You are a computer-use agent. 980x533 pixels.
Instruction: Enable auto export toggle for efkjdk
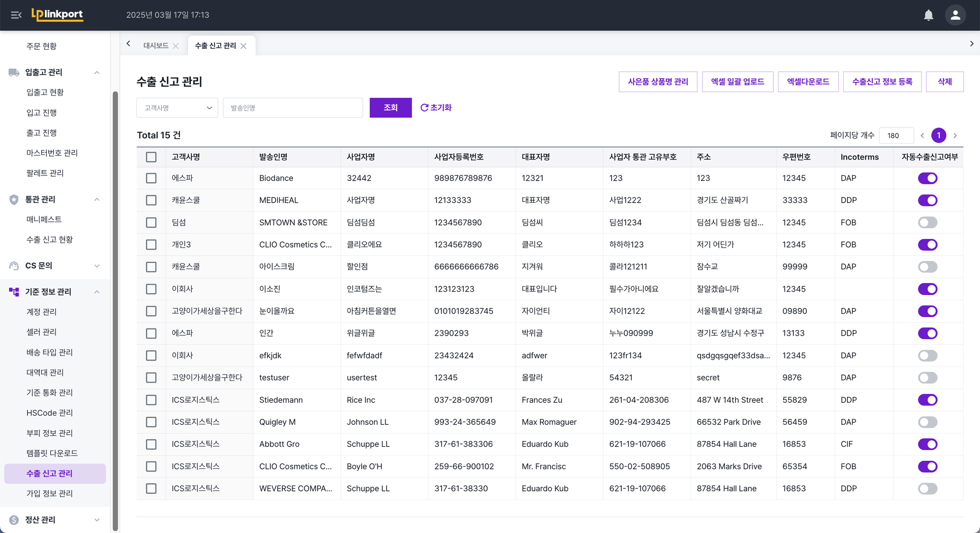927,355
